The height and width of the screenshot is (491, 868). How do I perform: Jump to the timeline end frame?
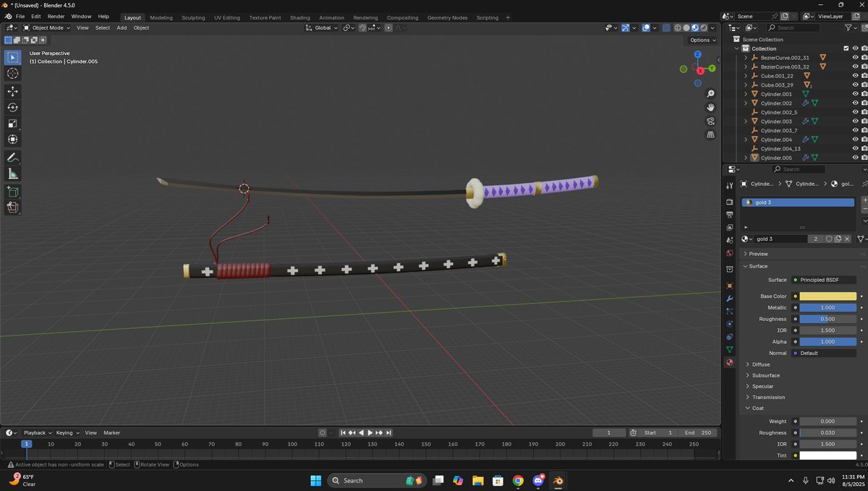click(388, 432)
